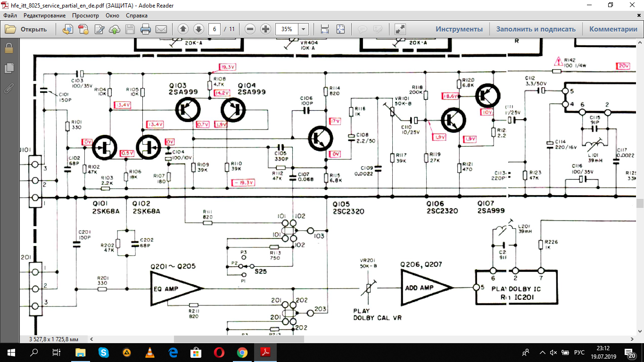Open the Инструменты pane
This screenshot has height=362, width=644.
459,29
